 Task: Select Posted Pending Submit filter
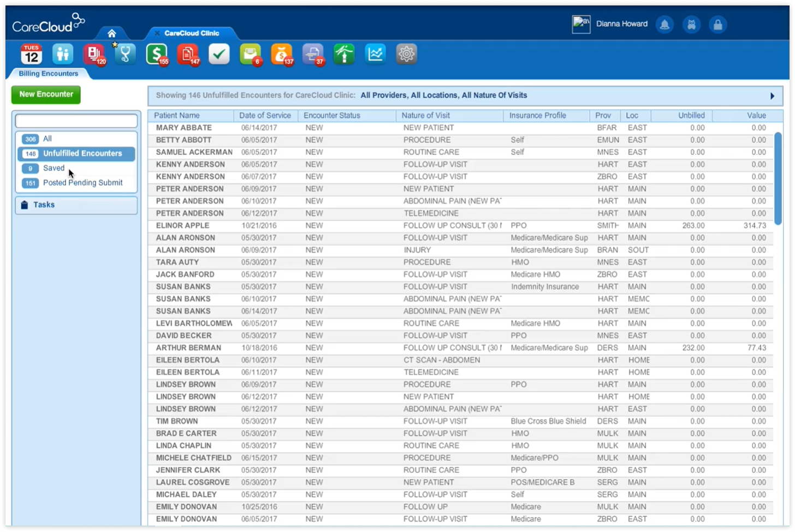[76, 183]
